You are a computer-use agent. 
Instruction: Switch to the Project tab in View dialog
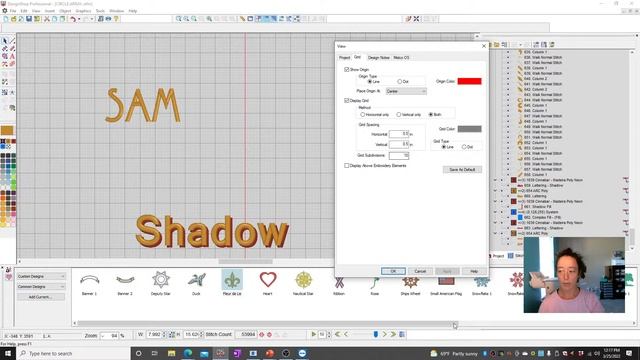click(x=344, y=58)
